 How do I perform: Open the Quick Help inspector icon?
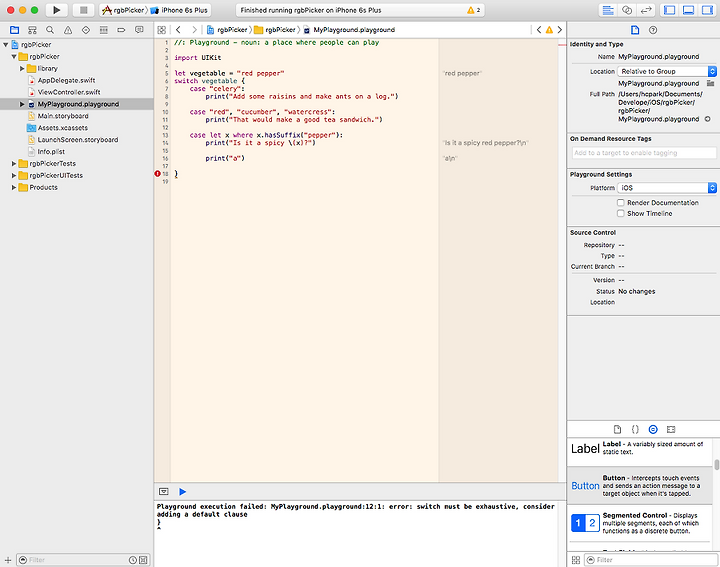point(652,30)
